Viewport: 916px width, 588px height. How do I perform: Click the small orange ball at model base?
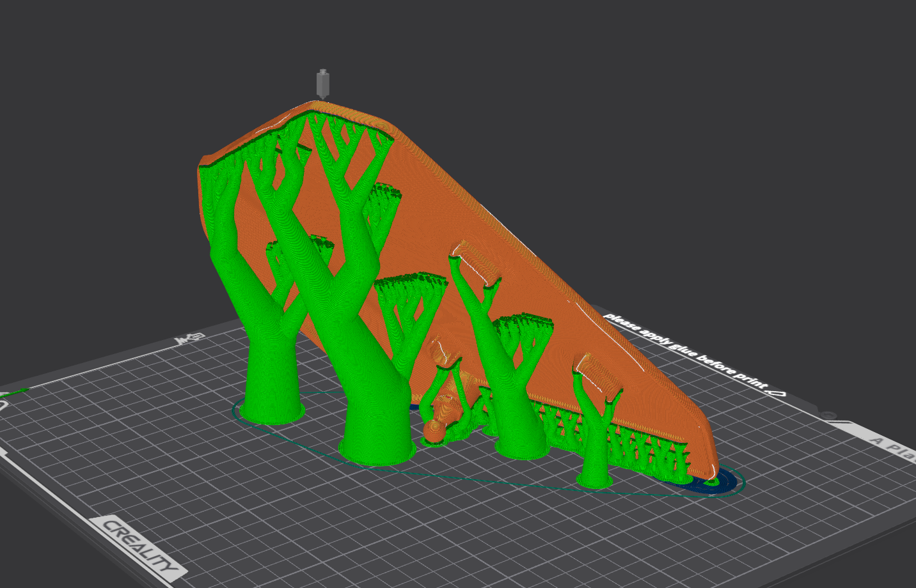coord(435,431)
